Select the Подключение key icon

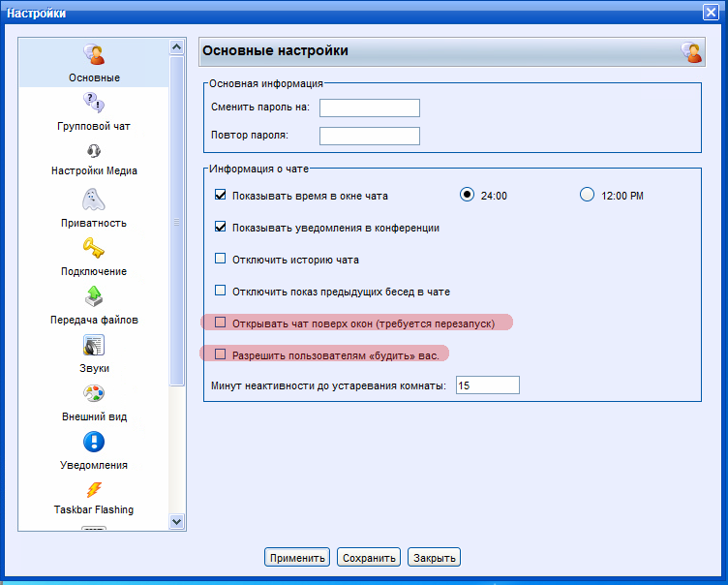pos(94,248)
